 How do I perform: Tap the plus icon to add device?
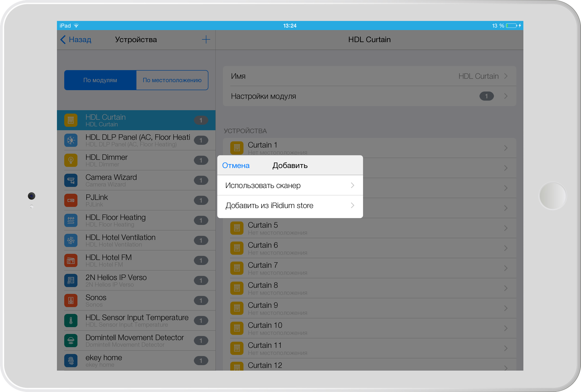click(206, 39)
